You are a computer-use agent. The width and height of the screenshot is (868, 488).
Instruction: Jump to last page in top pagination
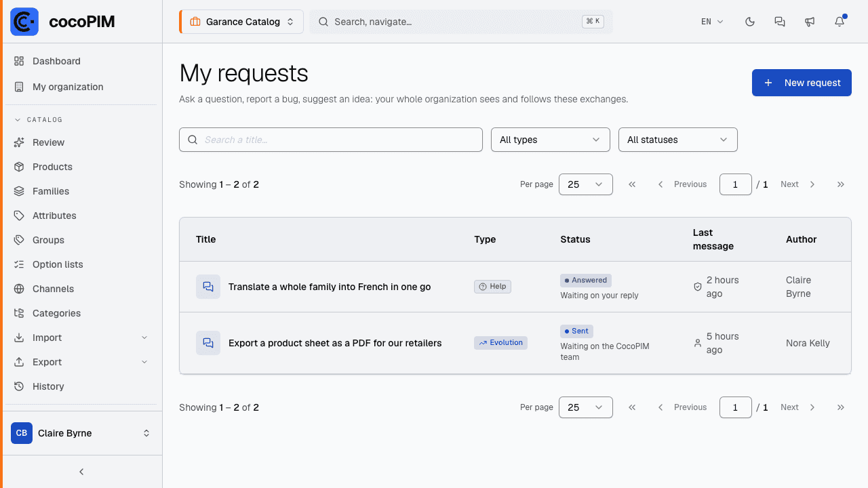(x=841, y=184)
